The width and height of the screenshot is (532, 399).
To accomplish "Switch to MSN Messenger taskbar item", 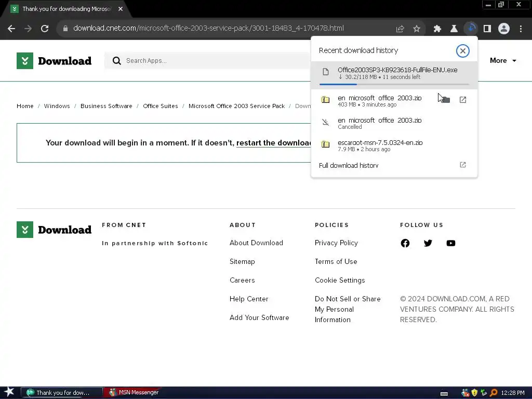I will click(134, 393).
